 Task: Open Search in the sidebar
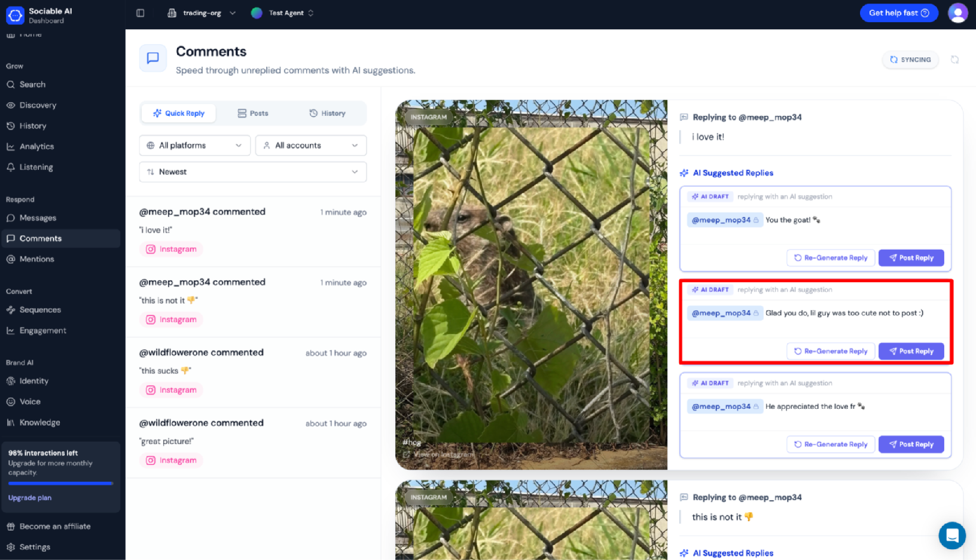pyautogui.click(x=60, y=84)
